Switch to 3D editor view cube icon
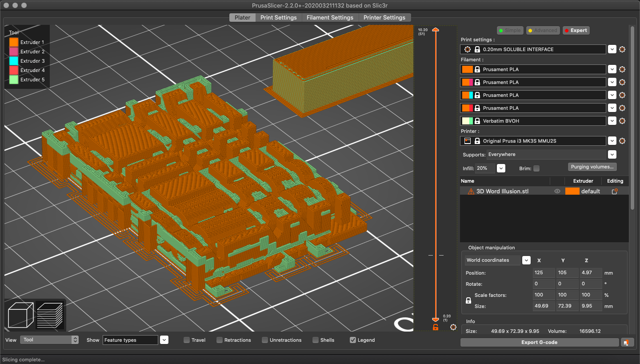This screenshot has height=364, width=640. (21, 315)
